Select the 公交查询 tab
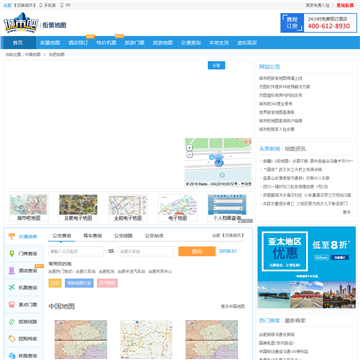Image resolution: width=360 pixels, height=360 pixels. tap(62, 236)
